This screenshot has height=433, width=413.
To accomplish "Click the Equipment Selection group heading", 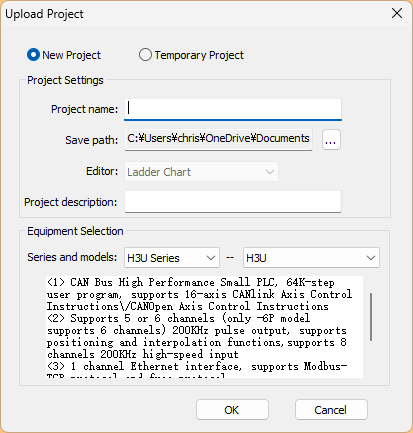I will pyautogui.click(x=75, y=231).
